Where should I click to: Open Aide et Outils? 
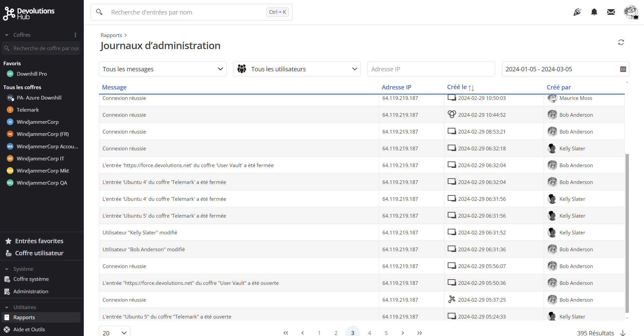(x=29, y=329)
